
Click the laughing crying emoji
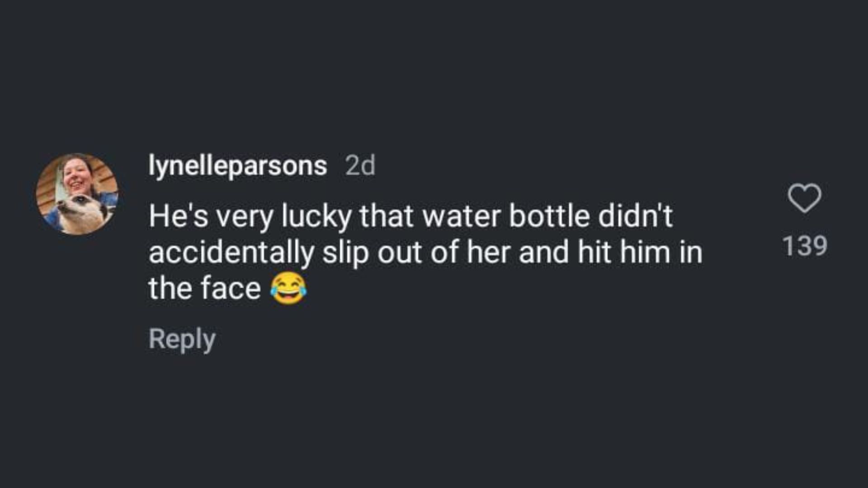pos(288,288)
